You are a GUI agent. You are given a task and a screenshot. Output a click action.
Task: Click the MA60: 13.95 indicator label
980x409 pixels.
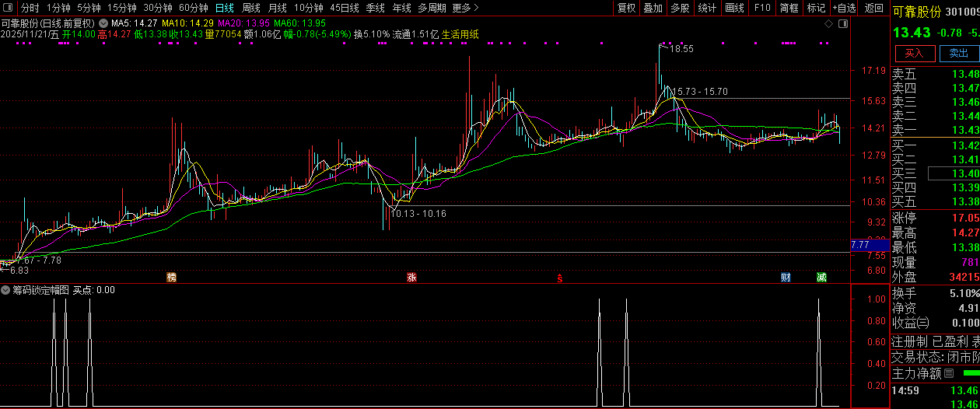300,23
